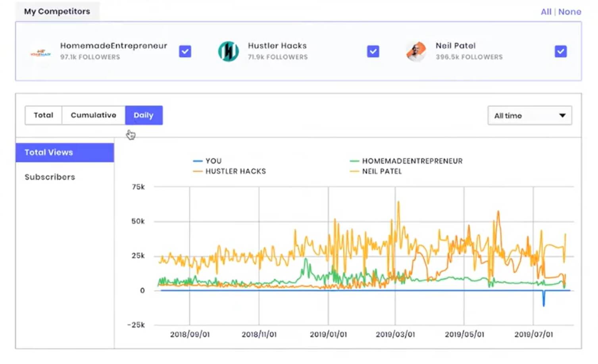This screenshot has height=364, width=598.
Task: Uncheck the Hustler Hacks competitor checkbox
Action: point(373,52)
